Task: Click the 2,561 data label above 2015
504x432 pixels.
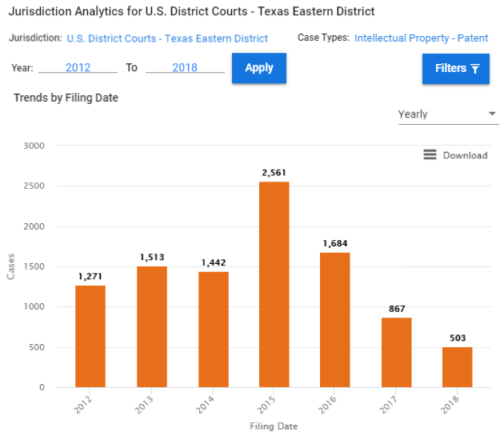Action: pos(274,173)
